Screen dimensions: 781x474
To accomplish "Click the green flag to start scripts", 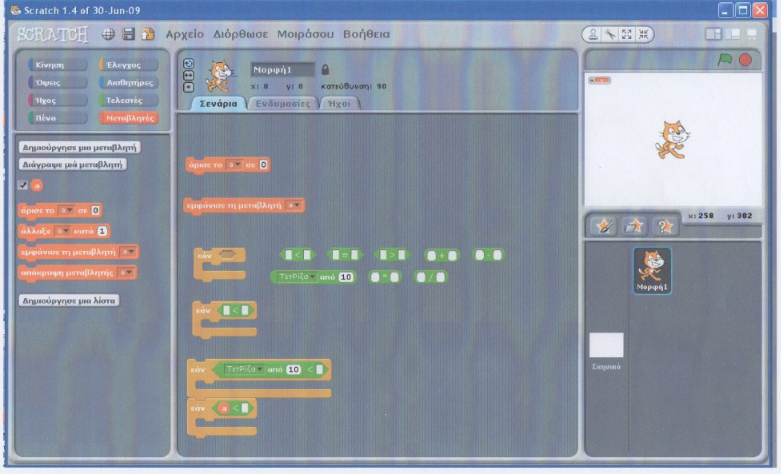I will click(x=725, y=60).
